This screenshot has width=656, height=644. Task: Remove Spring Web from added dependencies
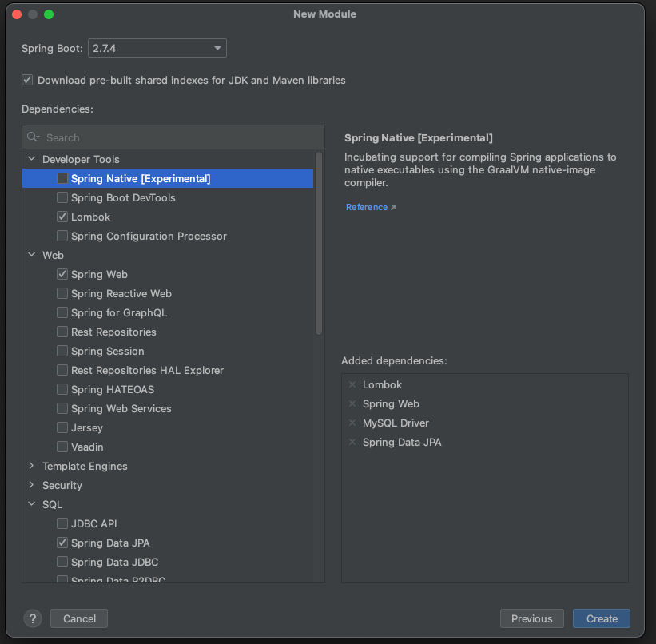click(352, 403)
